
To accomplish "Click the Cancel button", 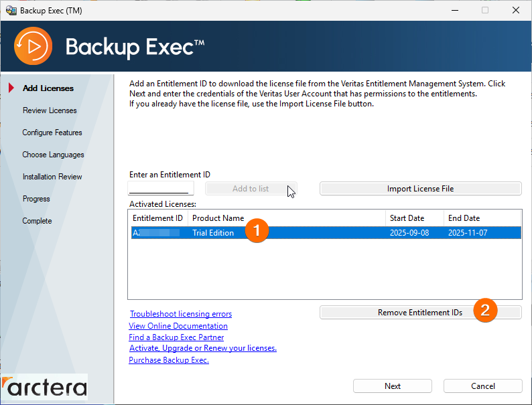I will pyautogui.click(x=483, y=386).
